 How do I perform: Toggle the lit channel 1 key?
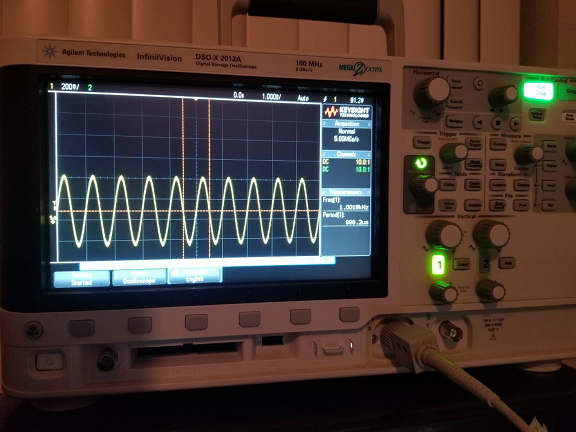click(x=438, y=264)
